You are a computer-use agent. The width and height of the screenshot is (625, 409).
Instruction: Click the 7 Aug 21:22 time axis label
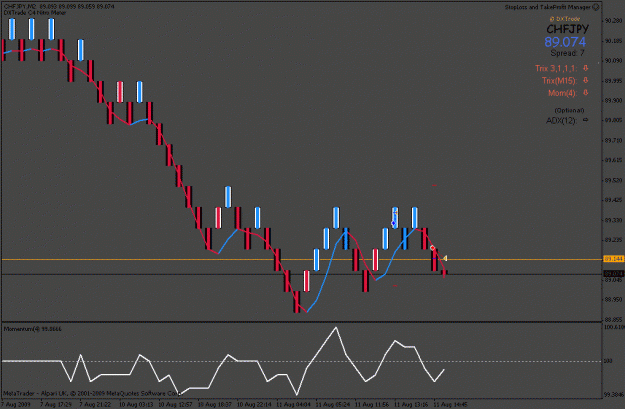coord(95,405)
